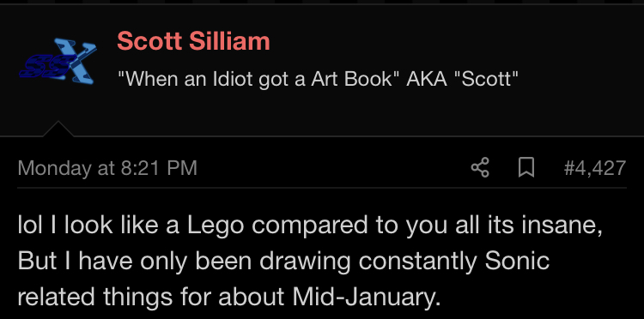644x319 pixels.
Task: Click the user title mentioning Art Book
Action: pos(318,78)
